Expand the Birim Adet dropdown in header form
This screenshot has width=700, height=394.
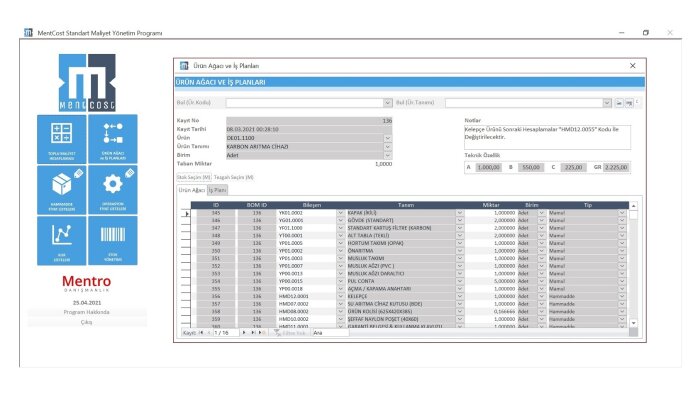point(388,155)
